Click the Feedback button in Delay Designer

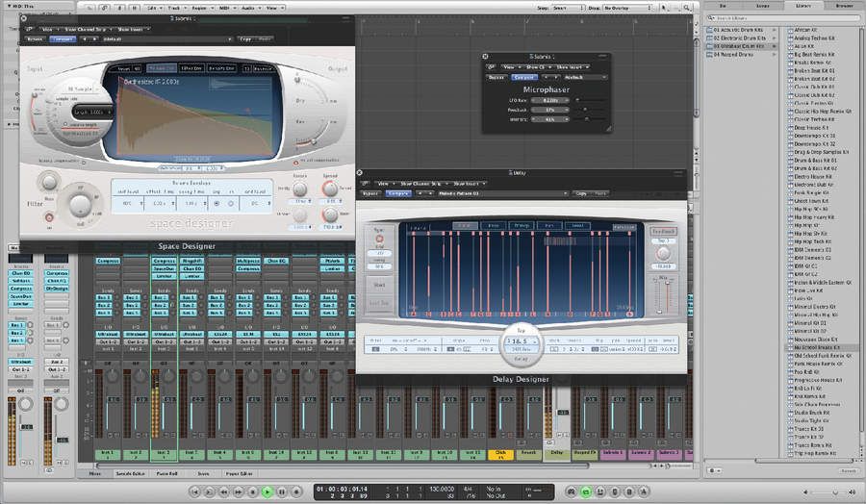663,231
